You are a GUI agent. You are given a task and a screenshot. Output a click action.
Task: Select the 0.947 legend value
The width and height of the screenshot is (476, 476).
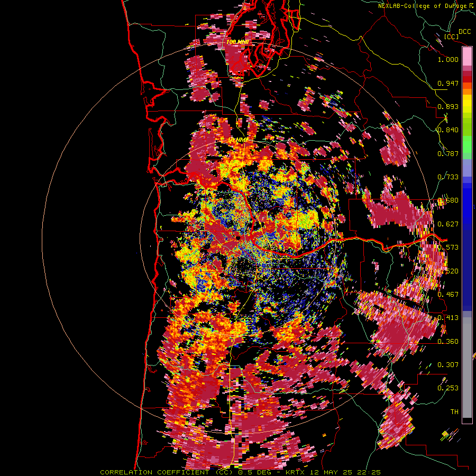point(448,83)
